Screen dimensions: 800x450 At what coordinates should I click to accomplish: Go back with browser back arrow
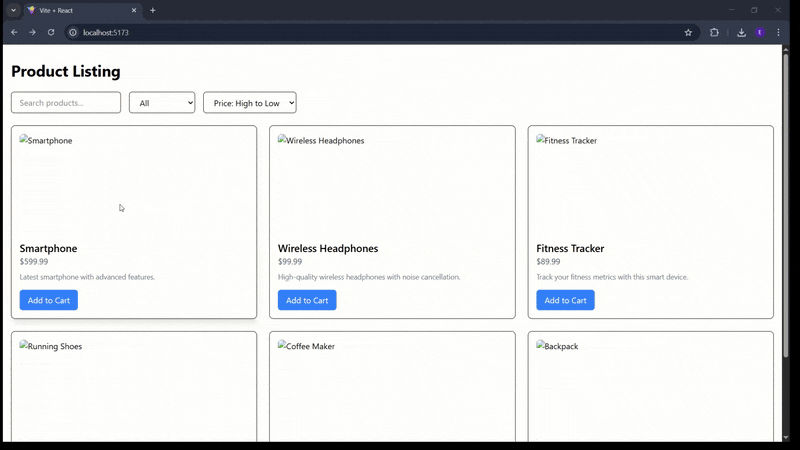(14, 32)
